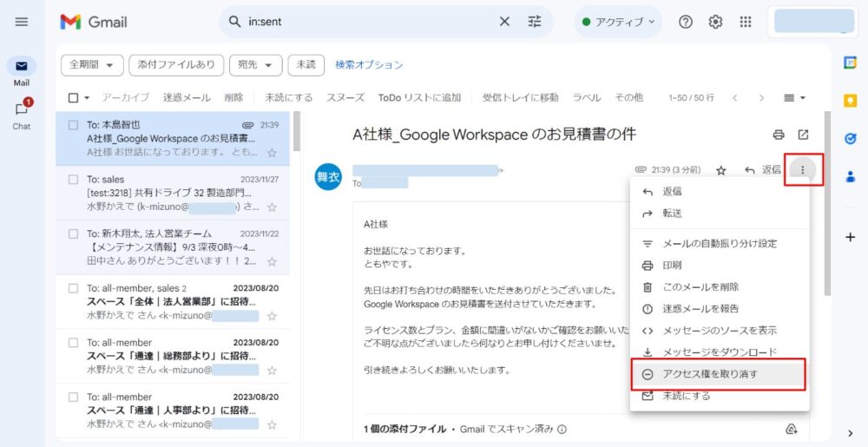Star the To: sales email

pyautogui.click(x=272, y=207)
